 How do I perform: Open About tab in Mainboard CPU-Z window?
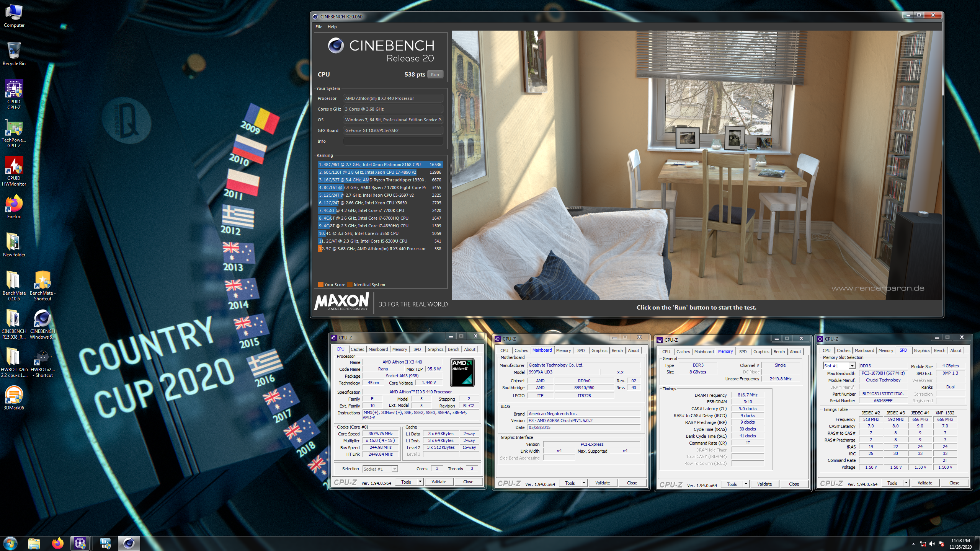[633, 350]
